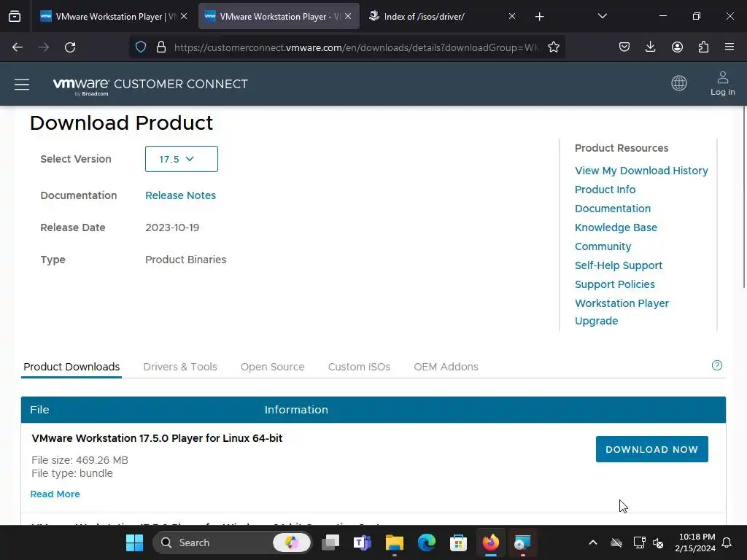Click the OneDrive cloud tray icon
Image resolution: width=747 pixels, height=560 pixels.
tap(616, 542)
